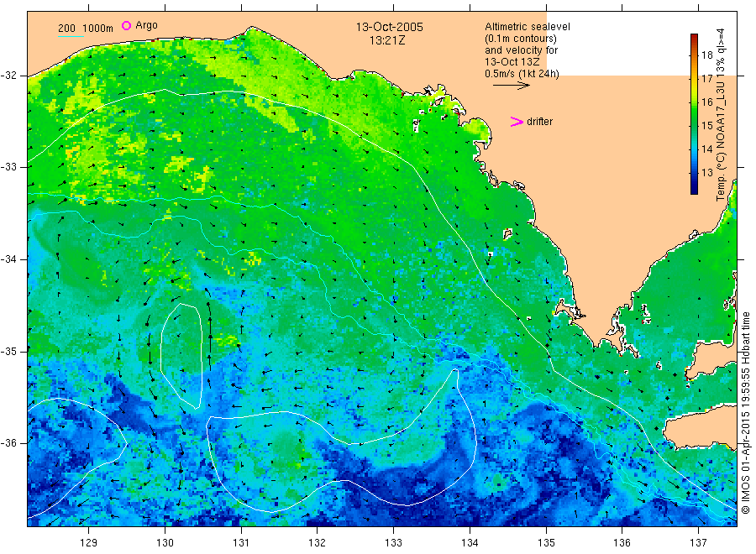Image resolution: width=756 pixels, height=554 pixels.
Task: Click the 'drifter' legend label
Action: coord(539,122)
